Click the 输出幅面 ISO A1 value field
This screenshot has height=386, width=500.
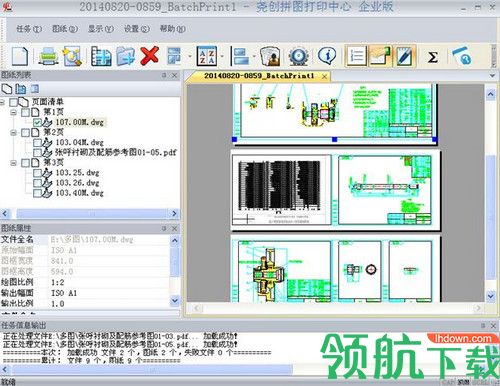tap(109, 293)
